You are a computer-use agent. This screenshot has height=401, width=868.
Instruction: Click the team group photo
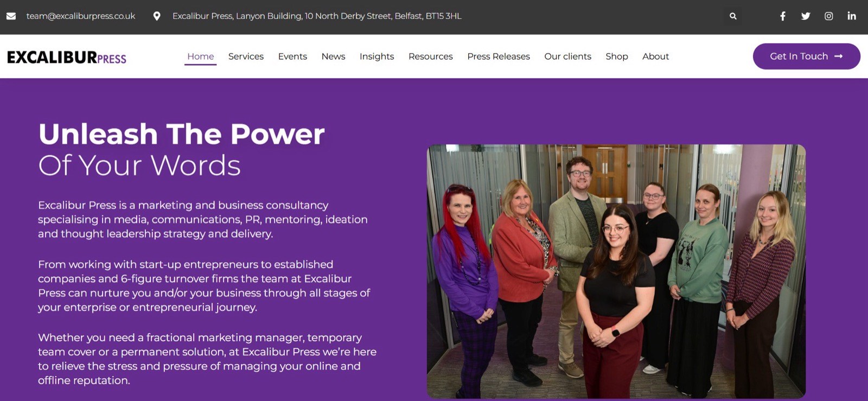[616, 271]
